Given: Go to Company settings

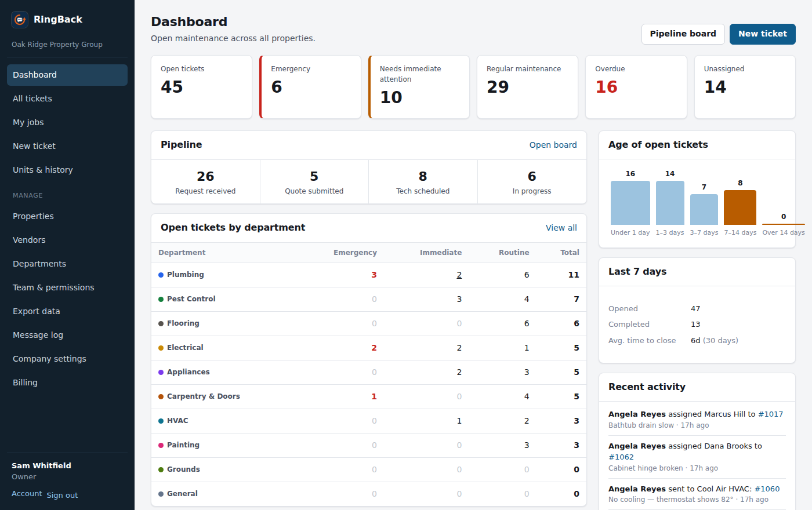Looking at the screenshot, I should click(67, 359).
